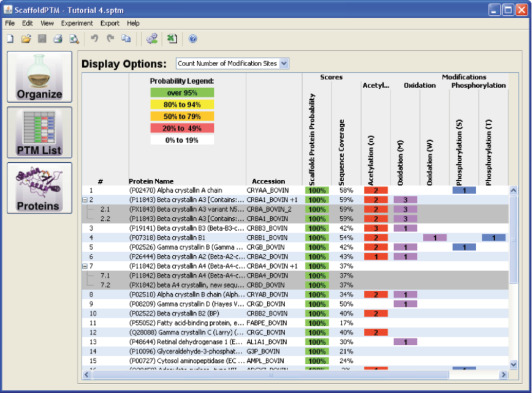
Task: Click the green 'over 95%' legend swatch
Action: (182, 93)
